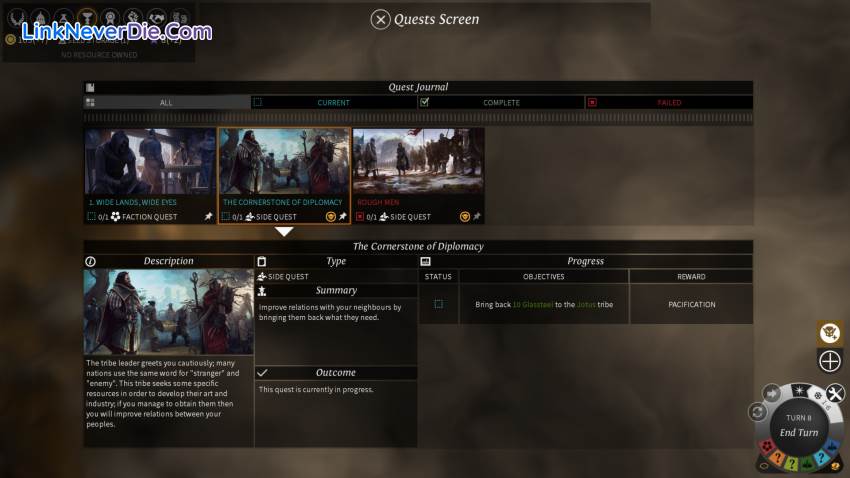Click the large Description panel artwork
850x478 pixels.
169,312
